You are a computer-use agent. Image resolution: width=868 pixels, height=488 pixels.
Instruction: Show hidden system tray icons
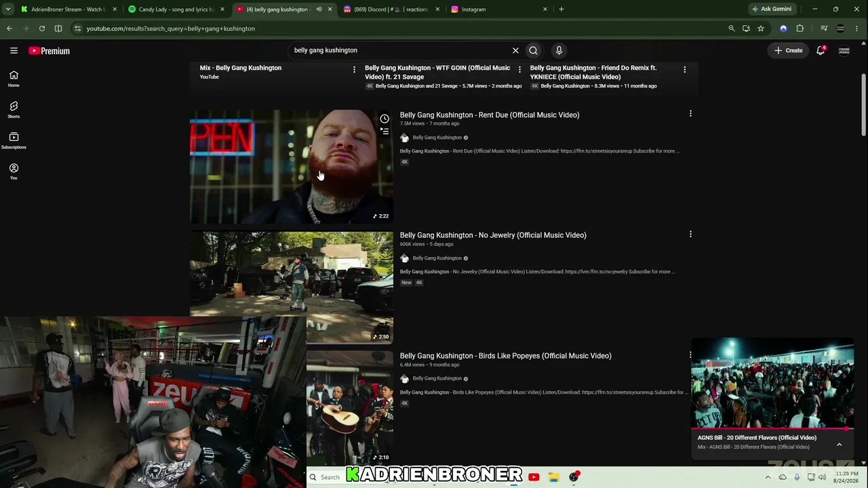tap(769, 477)
